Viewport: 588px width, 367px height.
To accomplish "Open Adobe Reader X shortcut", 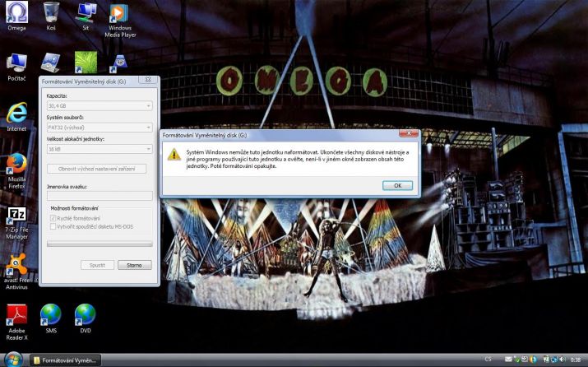I will [x=16, y=322].
